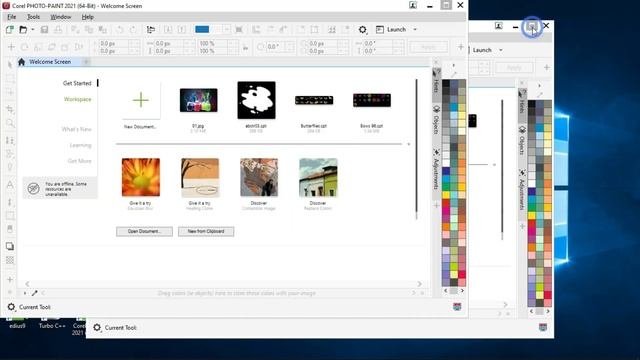Open the Adjustments docker tab

pyautogui.click(x=436, y=169)
